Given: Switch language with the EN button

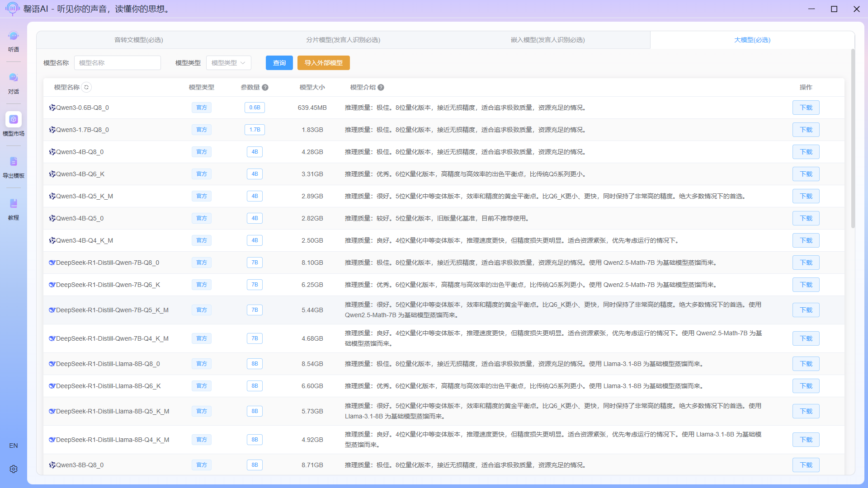Looking at the screenshot, I should 14,446.
